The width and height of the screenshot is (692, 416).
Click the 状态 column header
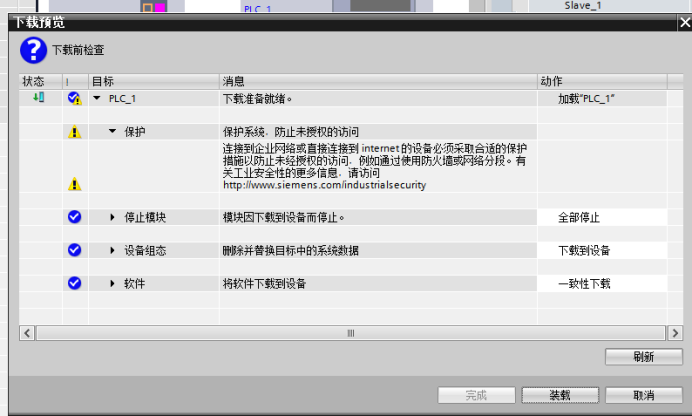(x=41, y=81)
